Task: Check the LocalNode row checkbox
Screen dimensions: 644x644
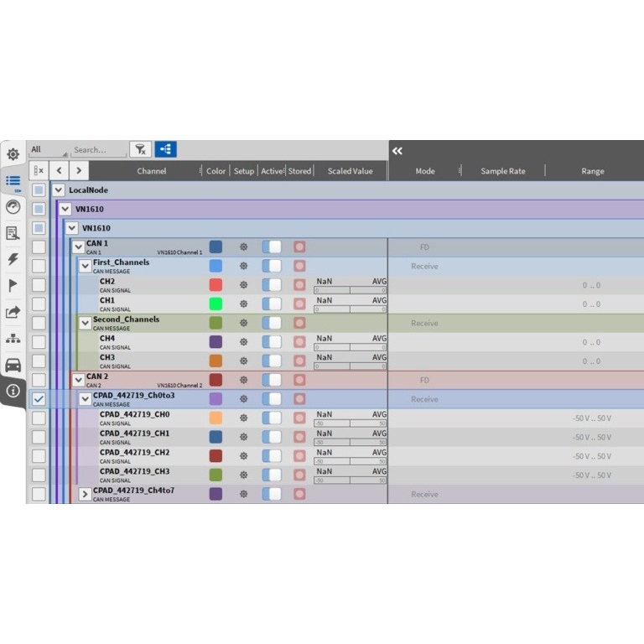Action: coord(39,190)
